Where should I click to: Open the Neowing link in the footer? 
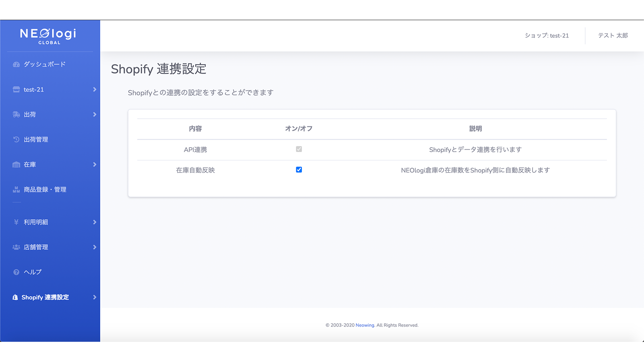(364, 325)
